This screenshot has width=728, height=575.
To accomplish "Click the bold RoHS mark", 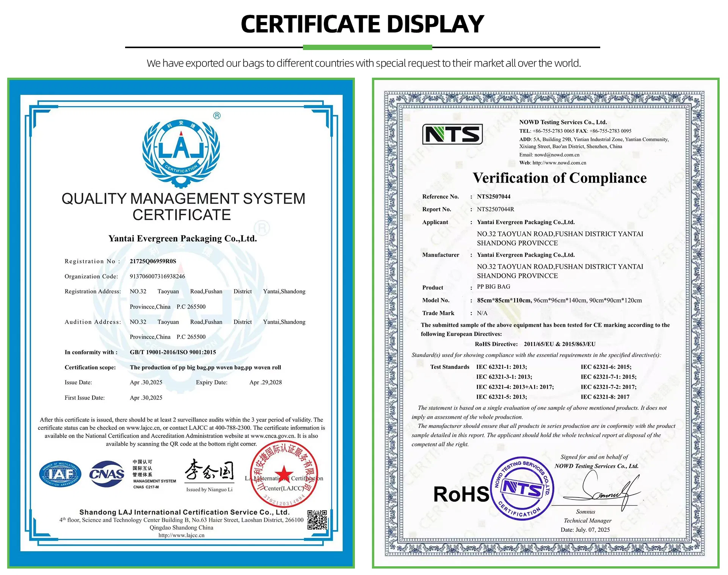I will tap(461, 494).
